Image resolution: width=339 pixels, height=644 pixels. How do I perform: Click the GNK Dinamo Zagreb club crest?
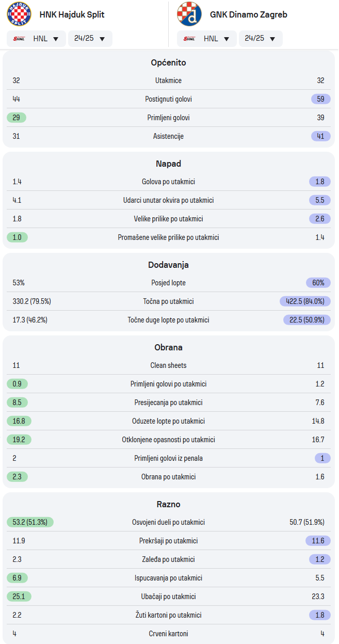coord(189,14)
